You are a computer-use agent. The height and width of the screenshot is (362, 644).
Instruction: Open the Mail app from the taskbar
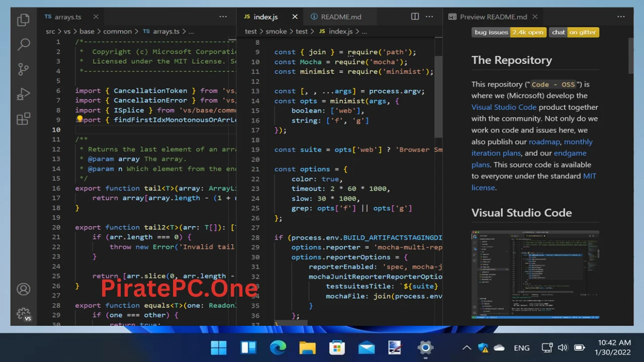(x=366, y=347)
